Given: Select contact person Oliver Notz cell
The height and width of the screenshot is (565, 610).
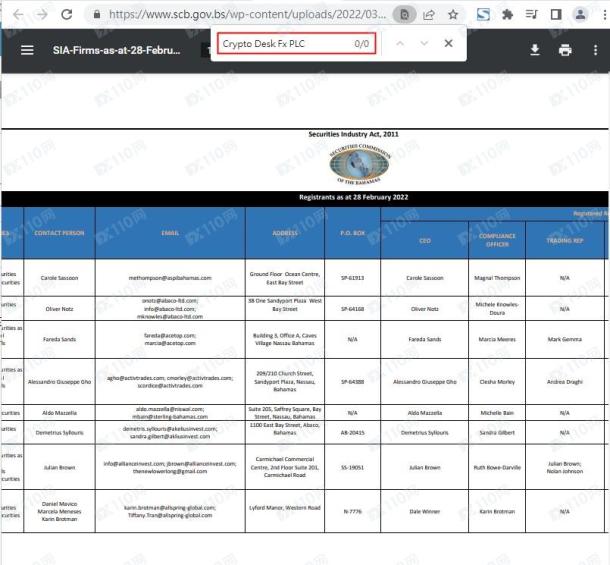Looking at the screenshot, I should click(59, 309).
